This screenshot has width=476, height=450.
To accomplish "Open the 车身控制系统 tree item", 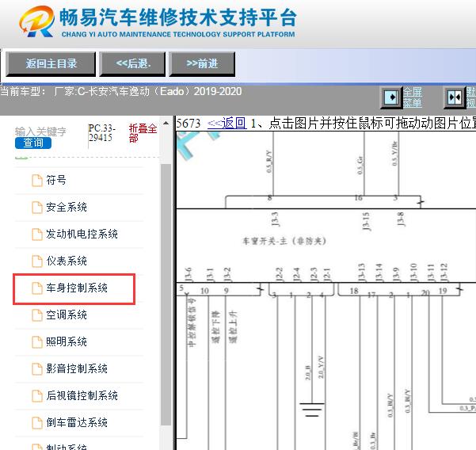I will 77,288.
